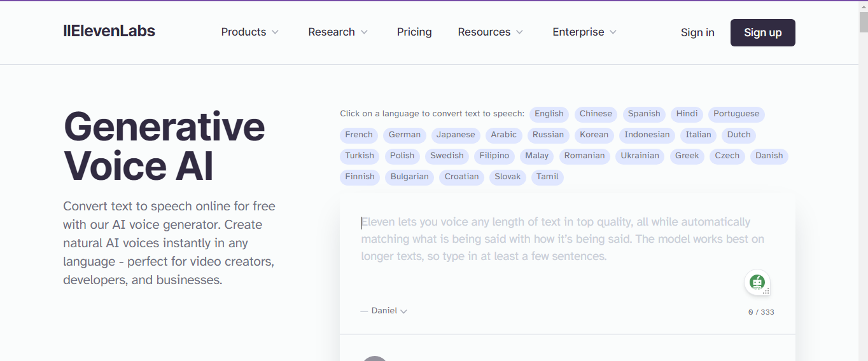Image resolution: width=868 pixels, height=361 pixels.
Task: Click the Generative Voice AI heading
Action: tap(164, 146)
